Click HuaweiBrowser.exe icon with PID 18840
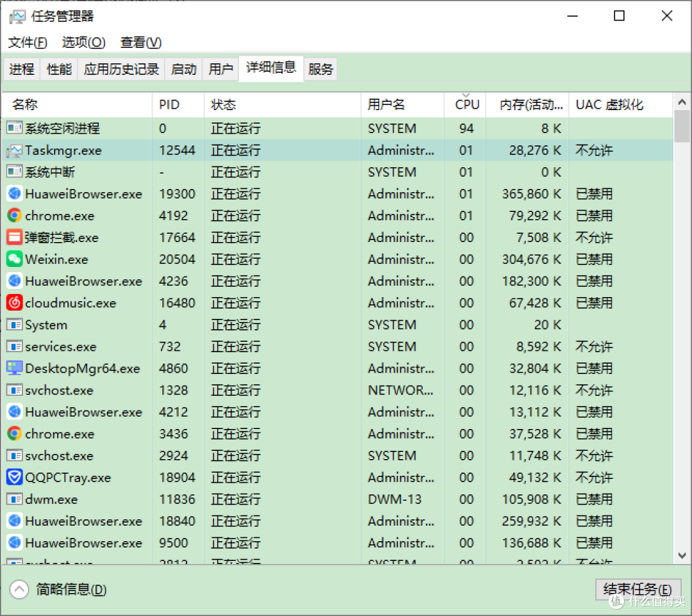 click(14, 521)
